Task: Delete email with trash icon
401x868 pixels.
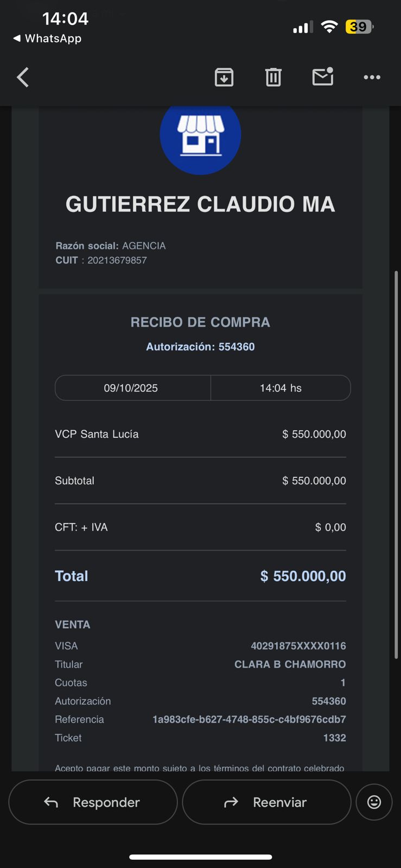Action: pos(273,78)
